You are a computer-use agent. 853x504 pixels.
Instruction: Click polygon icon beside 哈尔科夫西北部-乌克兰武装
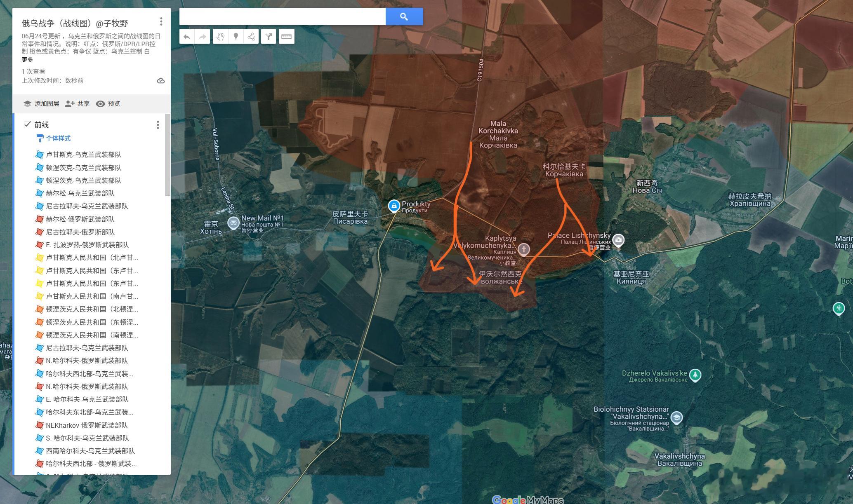[x=40, y=374]
